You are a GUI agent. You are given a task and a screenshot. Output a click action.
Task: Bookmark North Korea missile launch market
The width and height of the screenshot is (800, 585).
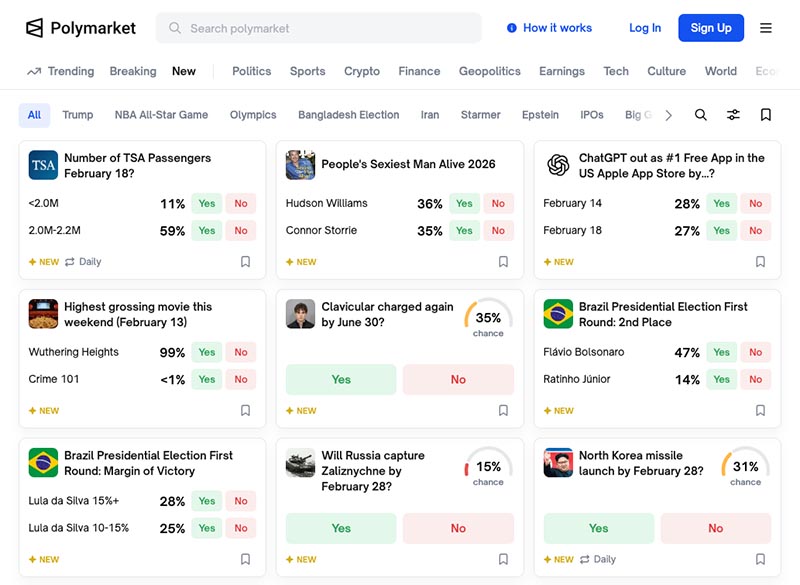point(760,559)
